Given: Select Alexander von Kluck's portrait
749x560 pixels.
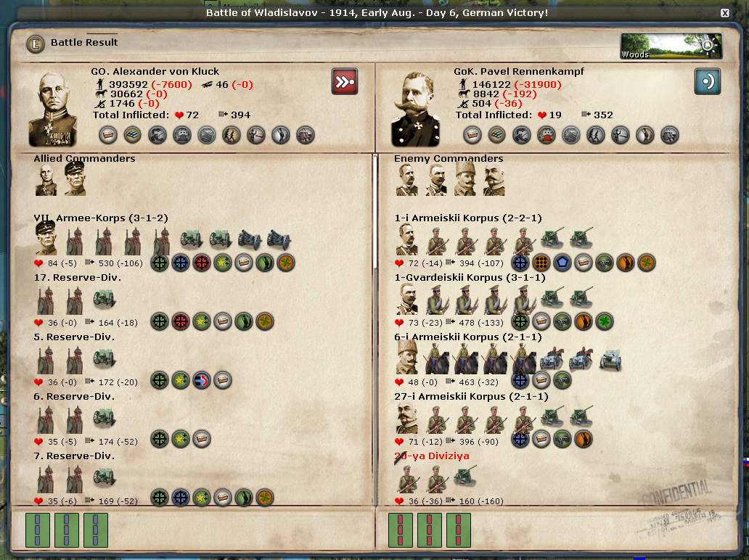Looking at the screenshot, I should point(52,109).
